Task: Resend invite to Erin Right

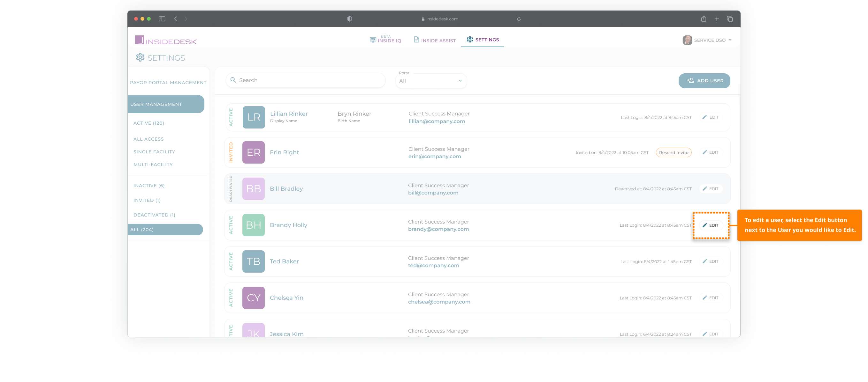Action: coord(673,152)
